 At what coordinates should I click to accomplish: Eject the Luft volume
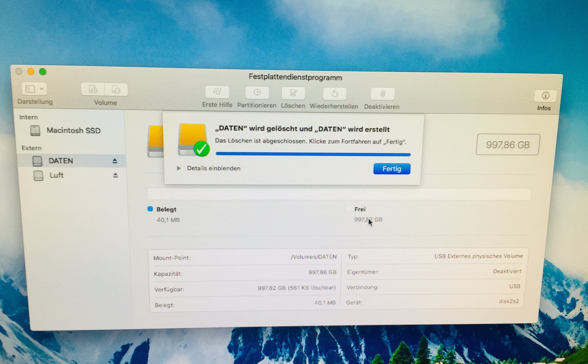click(x=115, y=175)
